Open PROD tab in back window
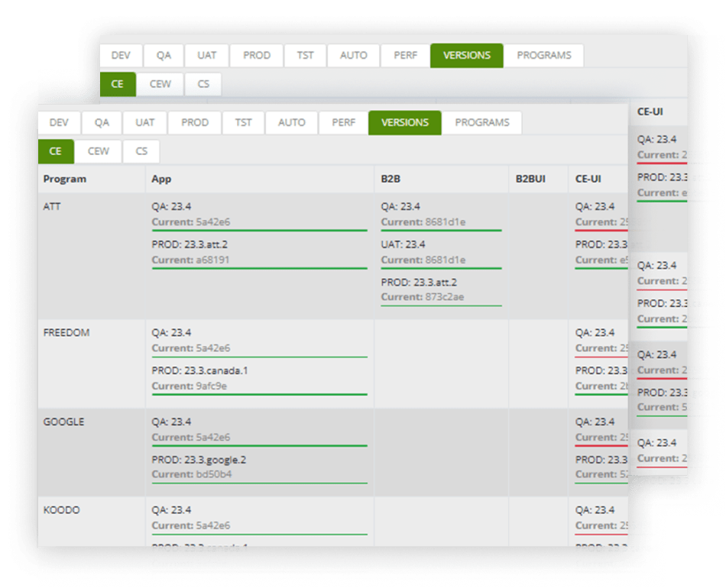The image size is (726, 588). click(257, 56)
